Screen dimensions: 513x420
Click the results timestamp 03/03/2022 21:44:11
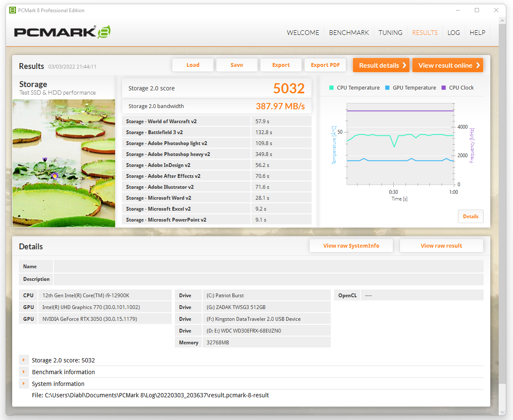click(x=72, y=67)
